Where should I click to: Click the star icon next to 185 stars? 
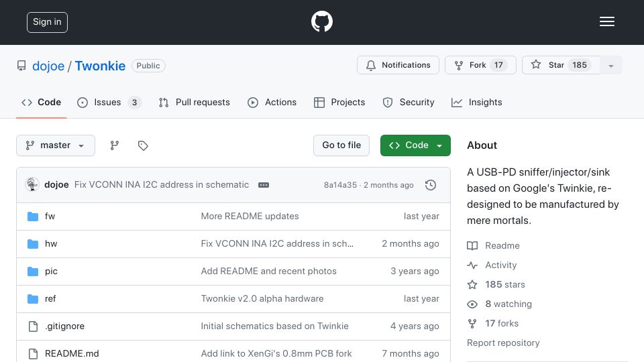point(472,284)
